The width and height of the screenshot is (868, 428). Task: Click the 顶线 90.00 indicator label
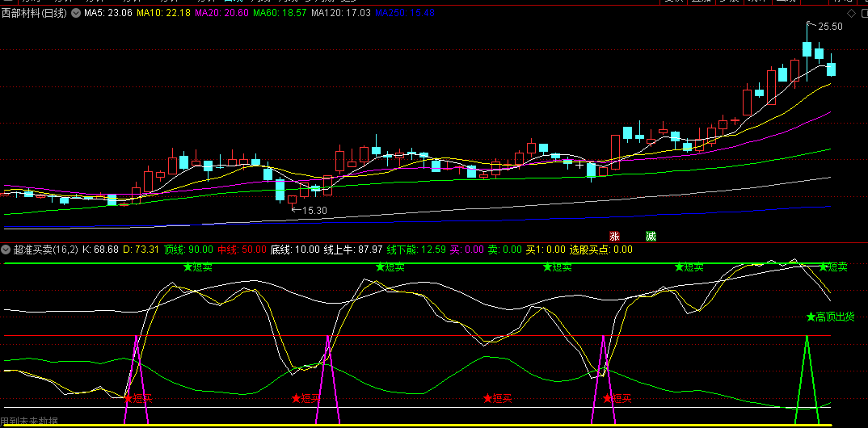click(188, 250)
